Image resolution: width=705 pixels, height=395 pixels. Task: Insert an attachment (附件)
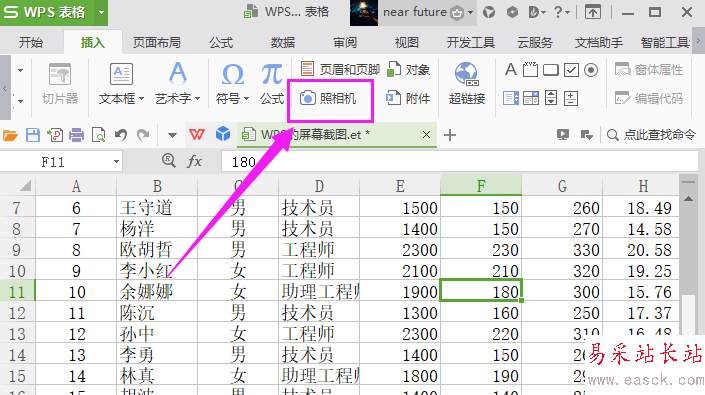coord(408,98)
